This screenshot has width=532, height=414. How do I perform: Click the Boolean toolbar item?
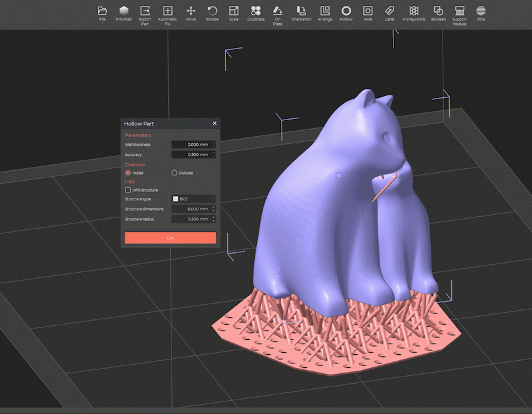[437, 12]
